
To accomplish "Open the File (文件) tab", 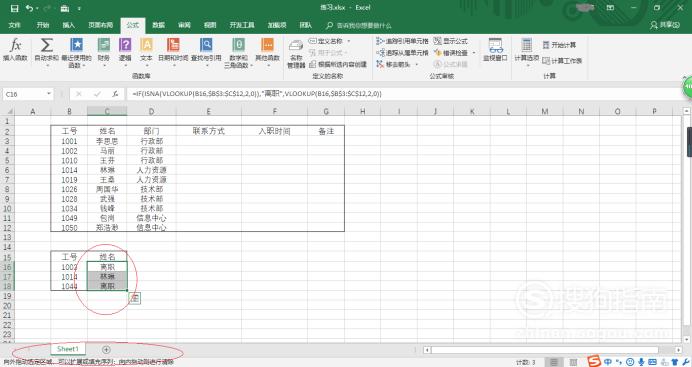I will pyautogui.click(x=15, y=25).
